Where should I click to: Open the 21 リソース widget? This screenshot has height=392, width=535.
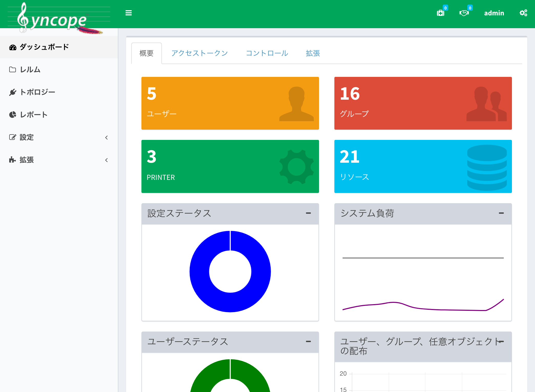[x=423, y=166]
